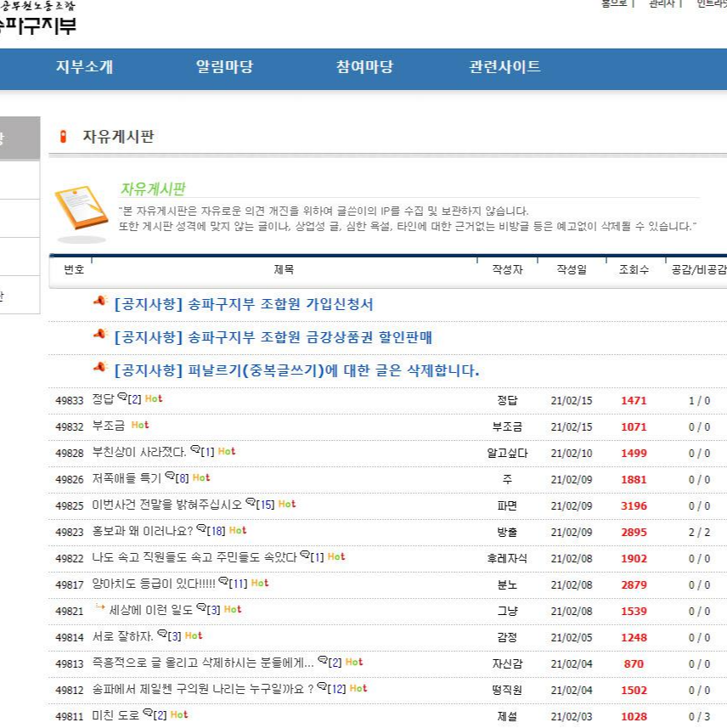This screenshot has width=727, height=728.
Task: Click comment bubble icon on 양아치도 등급이 있다
Action: [223, 581]
